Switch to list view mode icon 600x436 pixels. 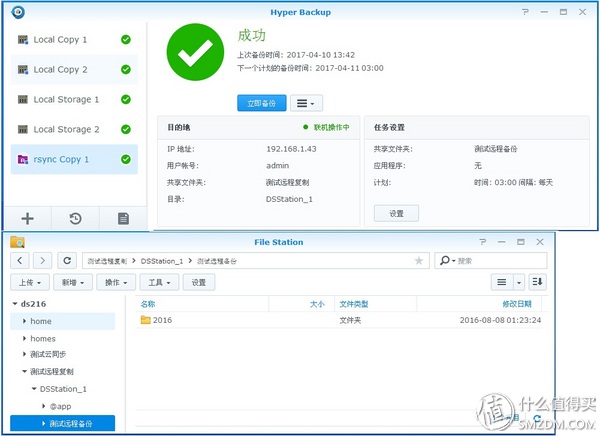point(502,282)
